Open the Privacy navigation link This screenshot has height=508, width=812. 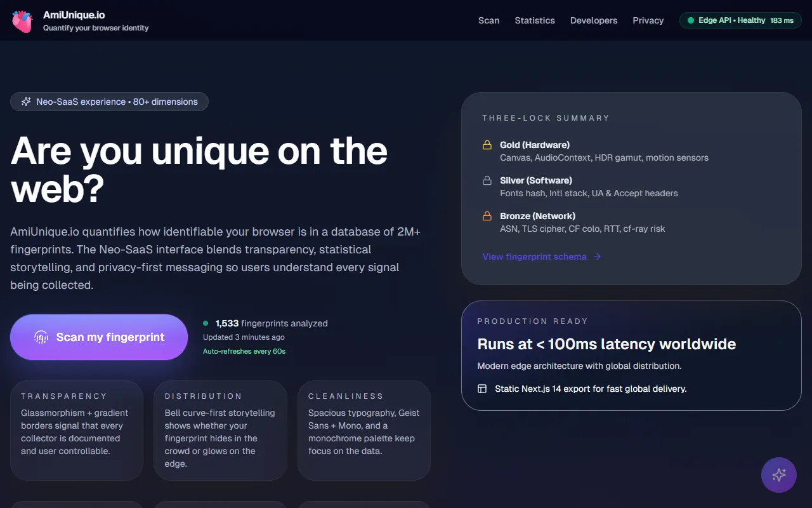pos(648,20)
